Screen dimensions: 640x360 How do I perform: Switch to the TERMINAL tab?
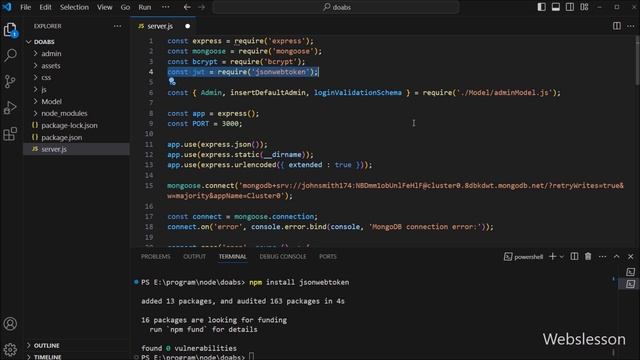pyautogui.click(x=232, y=257)
